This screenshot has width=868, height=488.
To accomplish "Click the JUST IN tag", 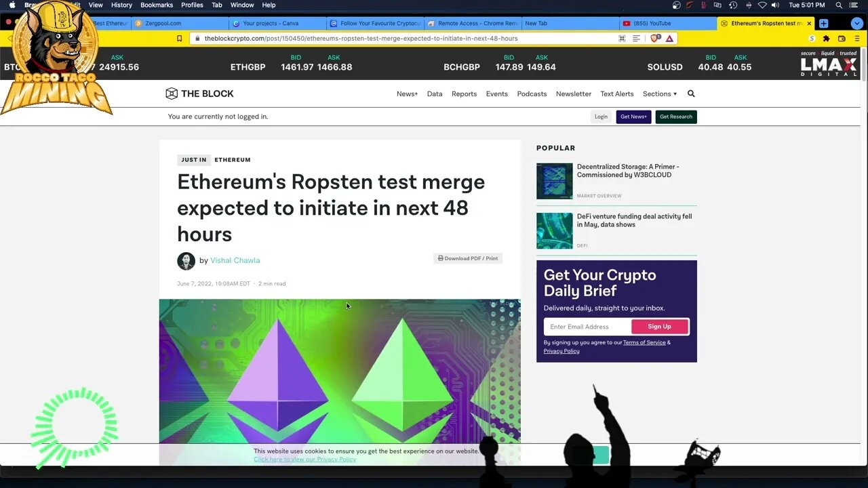I will [x=194, y=160].
